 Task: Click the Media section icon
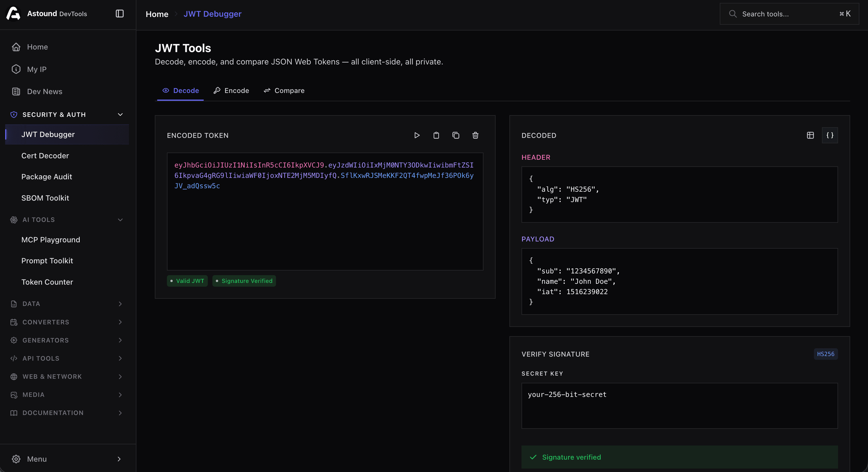pyautogui.click(x=14, y=395)
